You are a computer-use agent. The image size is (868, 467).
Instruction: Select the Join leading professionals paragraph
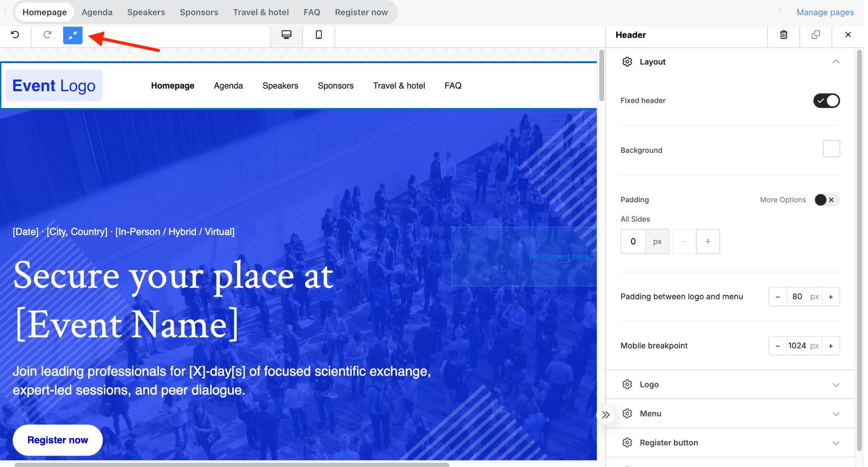(222, 381)
